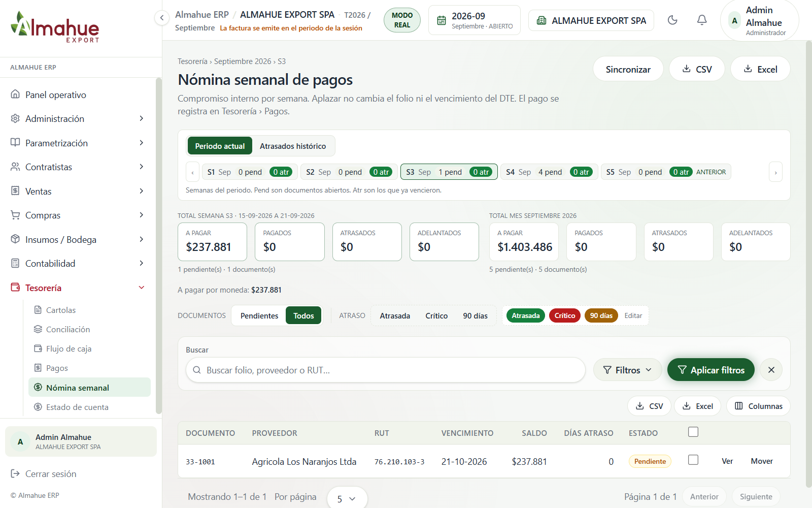The height and width of the screenshot is (508, 812).
Task: Focus the Buscar folio search field
Action: (x=386, y=370)
